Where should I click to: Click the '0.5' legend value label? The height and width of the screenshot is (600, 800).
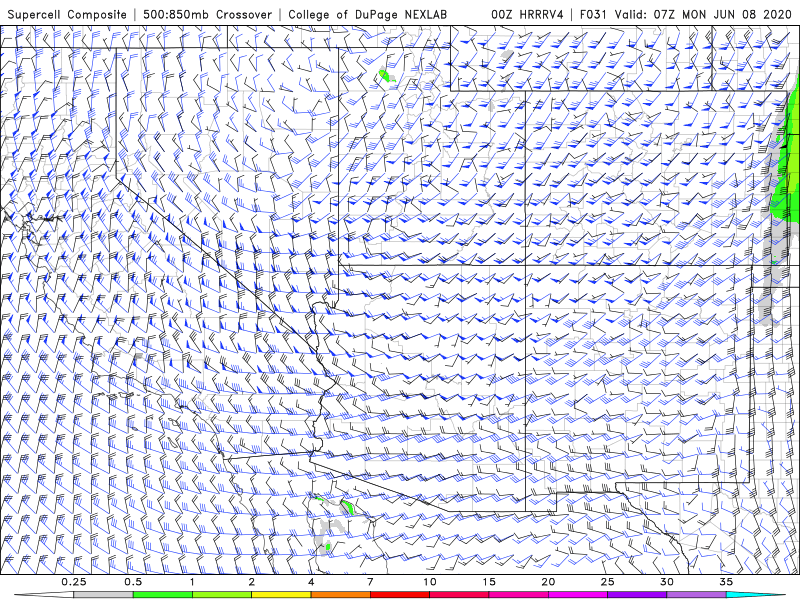(133, 582)
